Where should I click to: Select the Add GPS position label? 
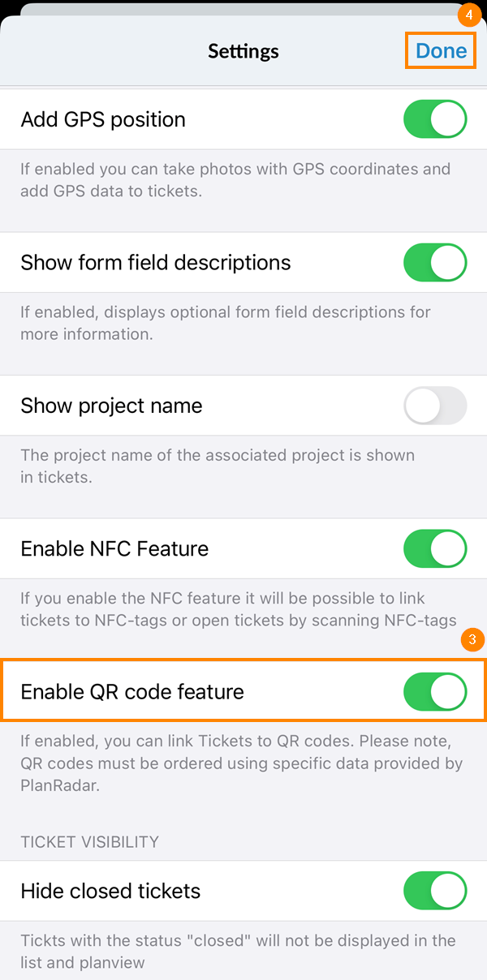tap(103, 119)
